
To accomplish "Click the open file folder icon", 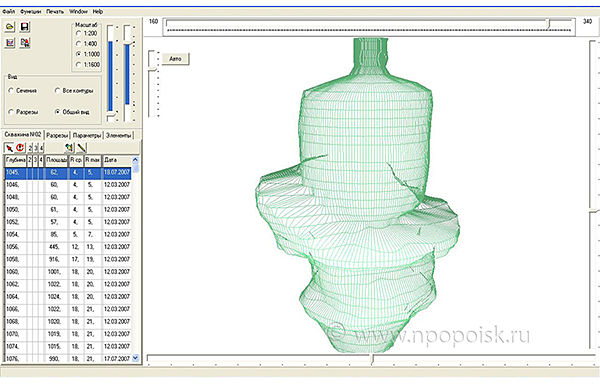I will 10,27.
